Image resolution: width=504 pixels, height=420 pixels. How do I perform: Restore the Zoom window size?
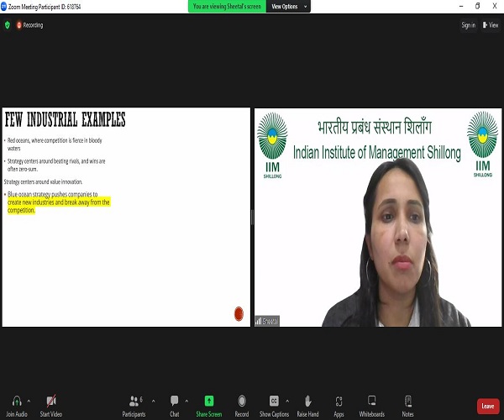click(478, 6)
